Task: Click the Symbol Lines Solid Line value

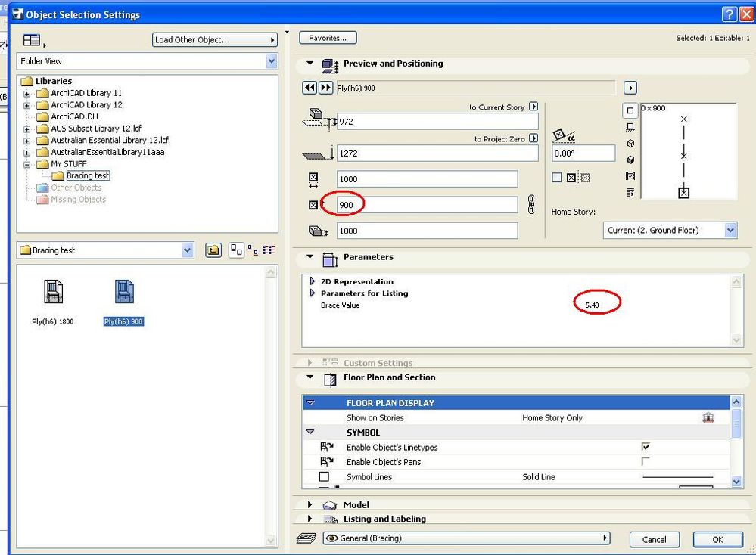Action: [539, 477]
